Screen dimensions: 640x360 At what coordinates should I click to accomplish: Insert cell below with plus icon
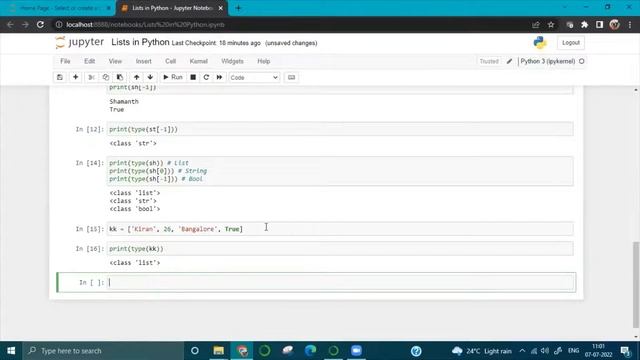coord(76,77)
